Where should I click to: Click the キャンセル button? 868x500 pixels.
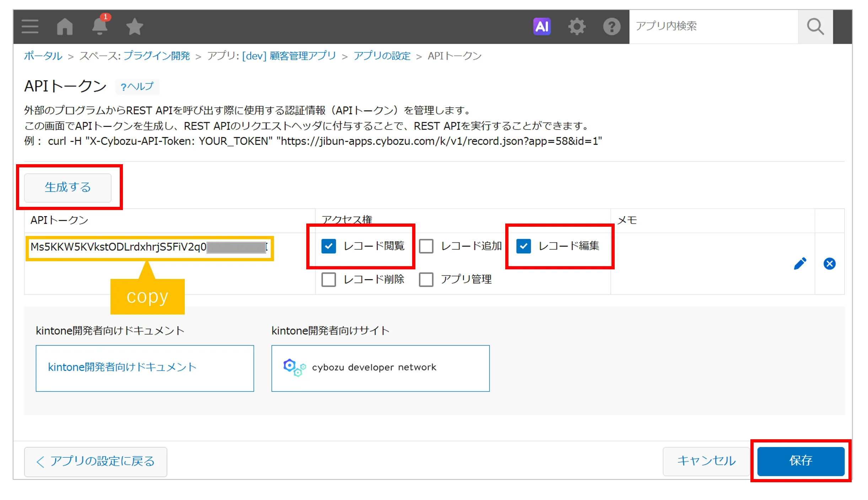coord(706,461)
